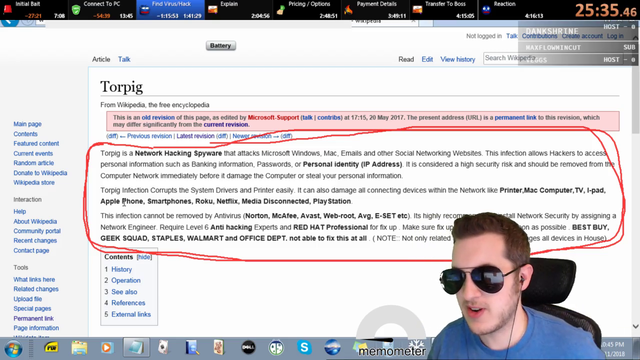Select the active notepad-style taskbar window
Screen dimensions: 640x360
[136, 348]
